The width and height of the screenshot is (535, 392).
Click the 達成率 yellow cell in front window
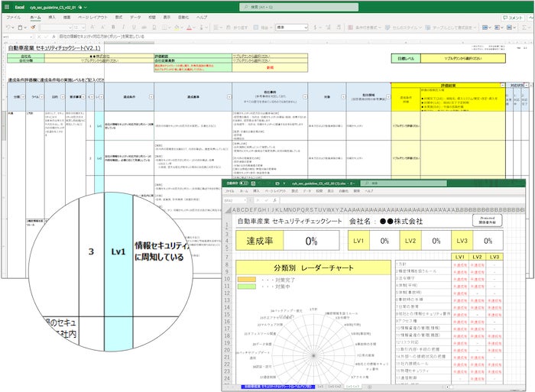pyautogui.click(x=260, y=241)
